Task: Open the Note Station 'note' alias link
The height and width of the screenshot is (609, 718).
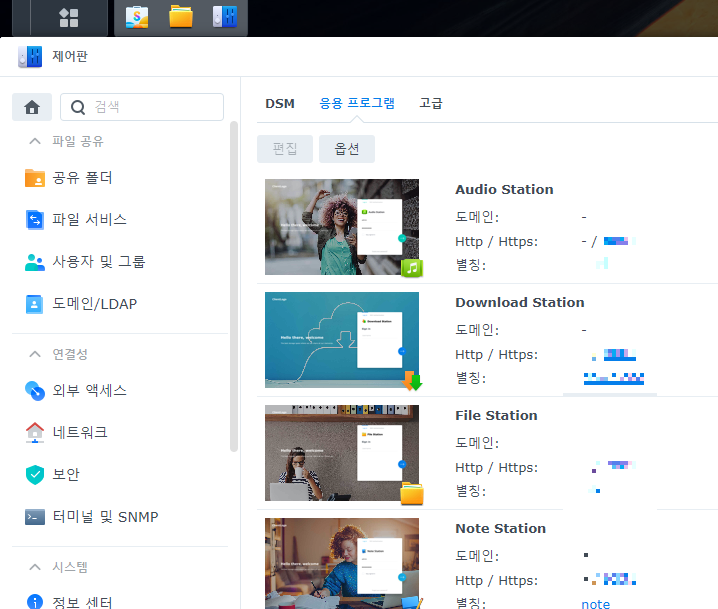Action: point(596,604)
